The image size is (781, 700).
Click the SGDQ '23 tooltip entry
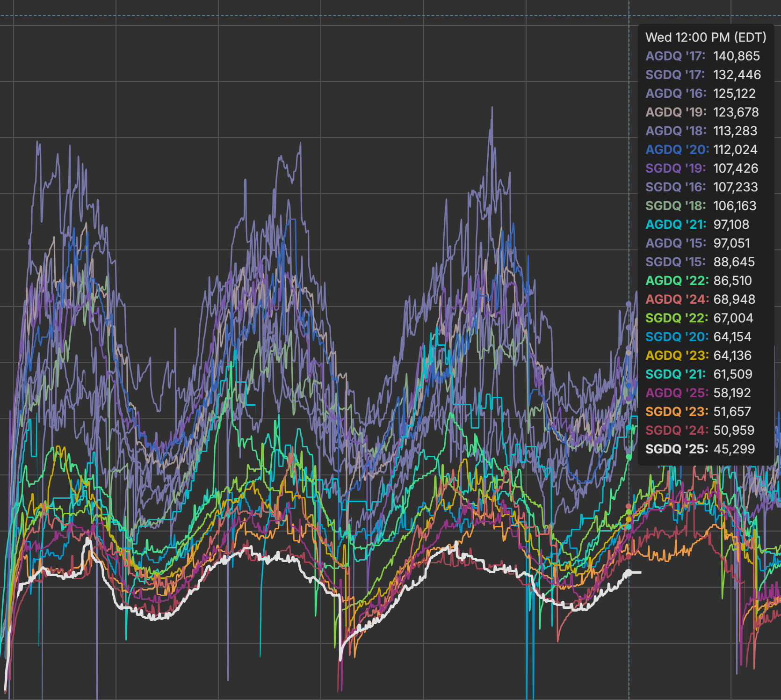pyautogui.click(x=698, y=412)
